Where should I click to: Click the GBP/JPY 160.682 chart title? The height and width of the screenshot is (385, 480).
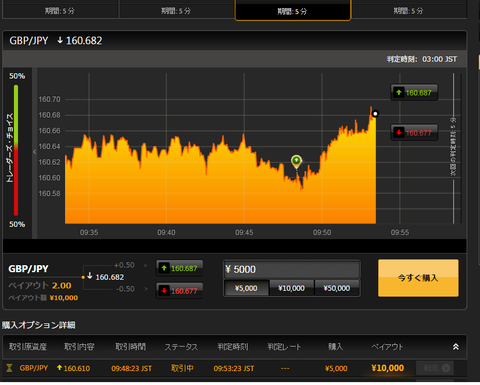point(56,41)
